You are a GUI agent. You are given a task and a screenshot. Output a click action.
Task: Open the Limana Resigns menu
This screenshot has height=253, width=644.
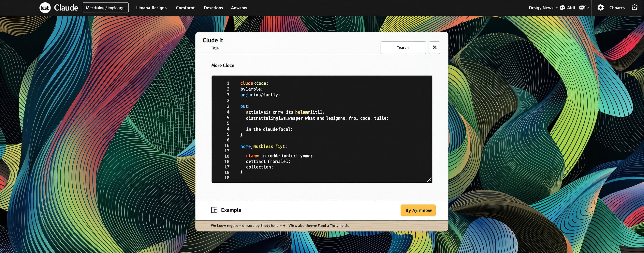coord(151,8)
